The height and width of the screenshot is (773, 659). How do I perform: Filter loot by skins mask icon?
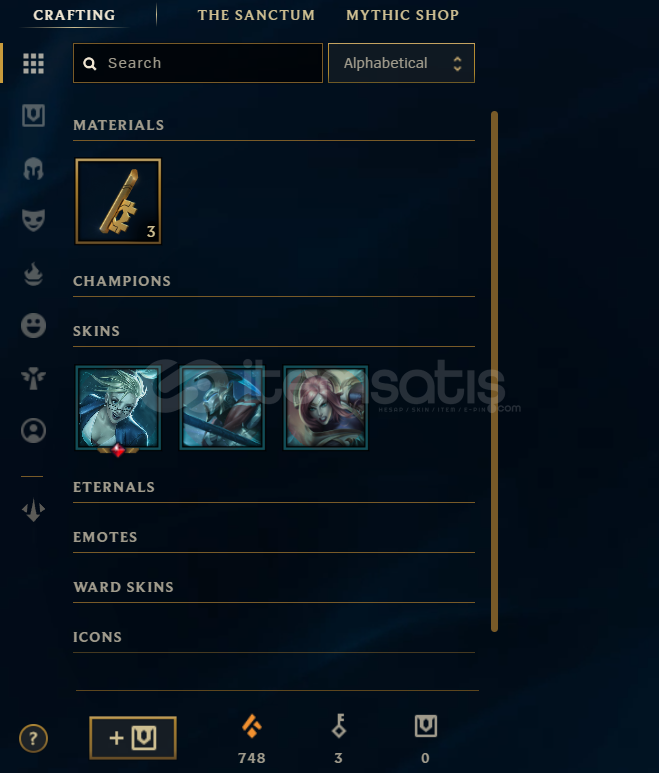coord(34,220)
